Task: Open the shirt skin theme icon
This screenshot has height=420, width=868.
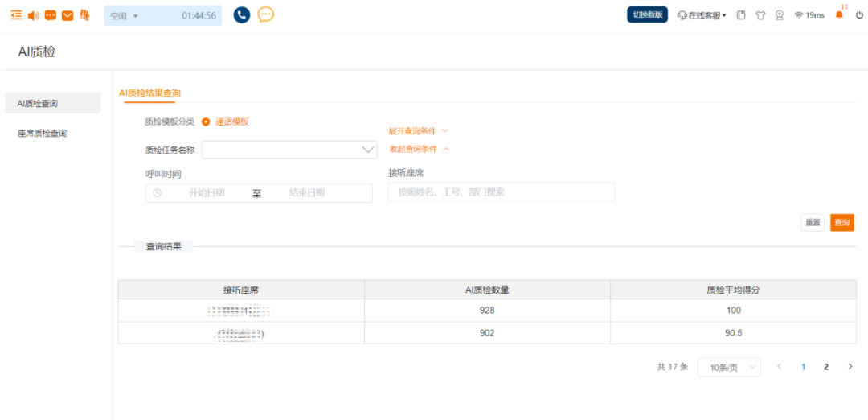Action: 760,15
